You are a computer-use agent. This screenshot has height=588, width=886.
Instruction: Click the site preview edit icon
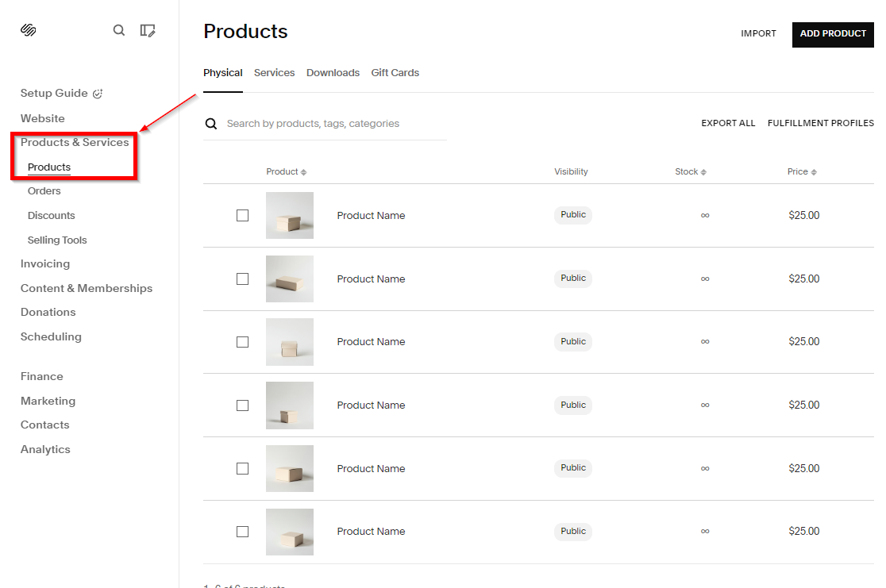pos(148,30)
